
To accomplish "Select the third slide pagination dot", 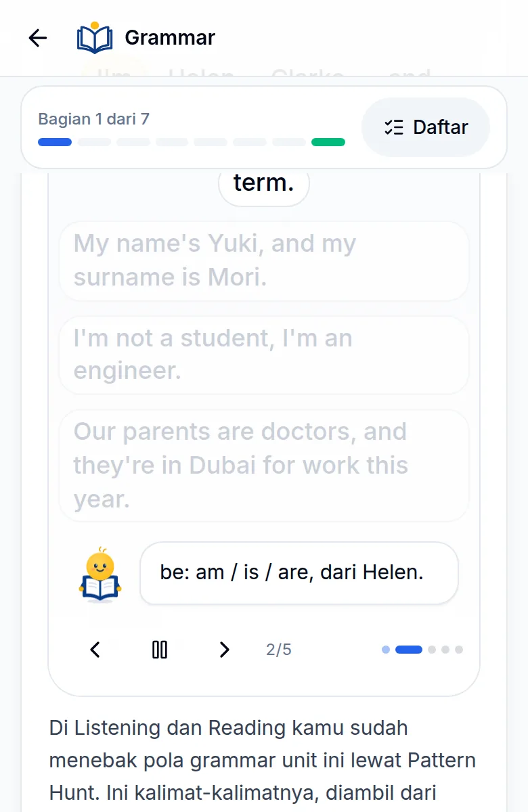I will tap(432, 650).
